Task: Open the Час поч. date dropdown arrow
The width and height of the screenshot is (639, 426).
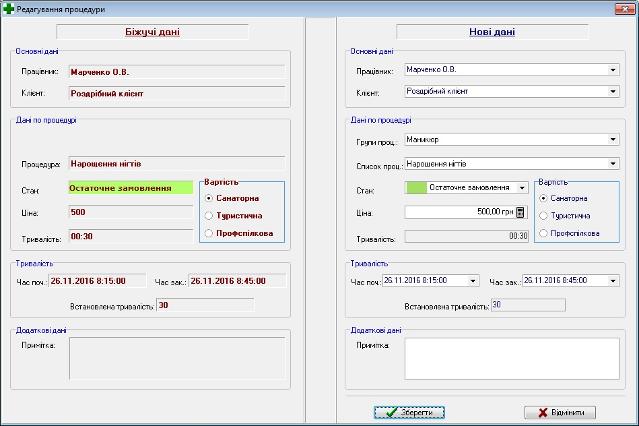Action: (x=473, y=280)
